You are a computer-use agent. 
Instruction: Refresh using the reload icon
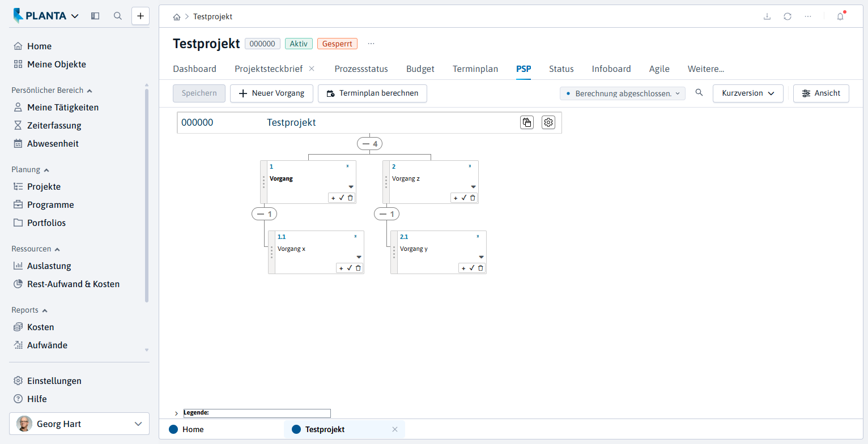tap(788, 16)
